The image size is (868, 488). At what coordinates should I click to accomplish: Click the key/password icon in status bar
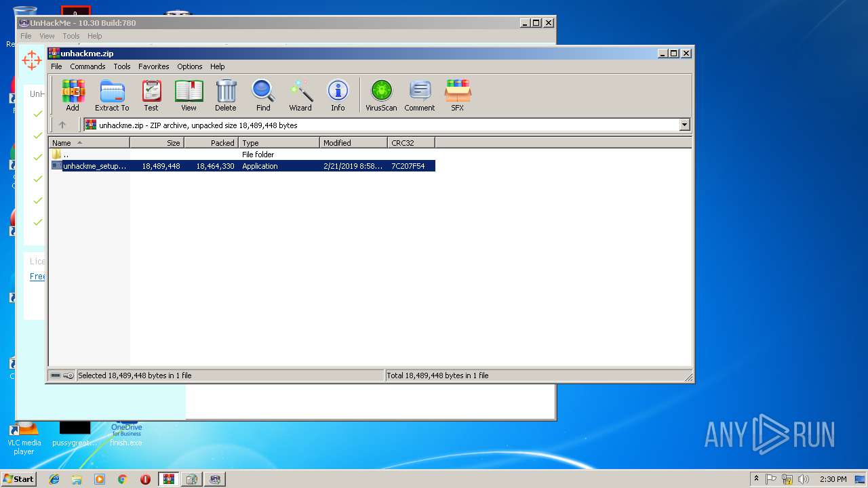68,375
